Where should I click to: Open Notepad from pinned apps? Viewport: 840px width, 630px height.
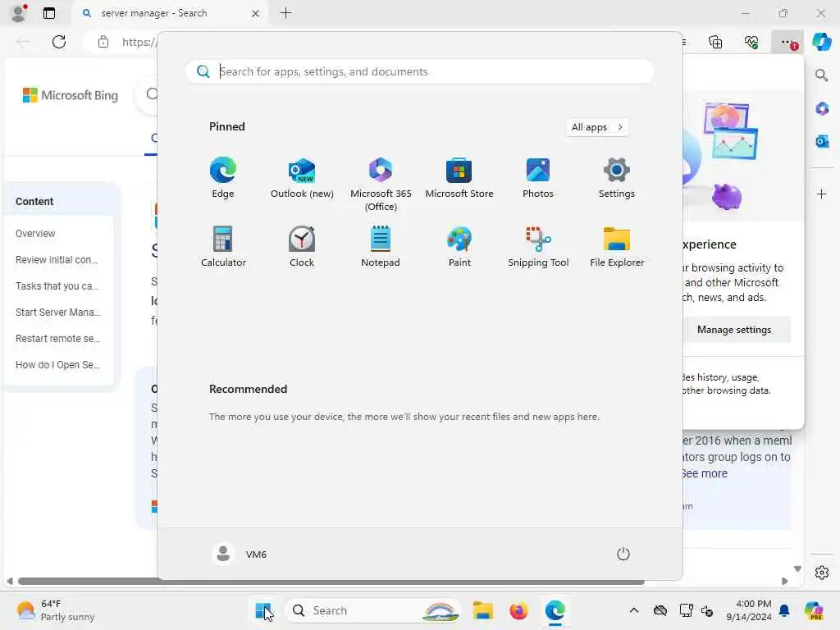(x=381, y=246)
